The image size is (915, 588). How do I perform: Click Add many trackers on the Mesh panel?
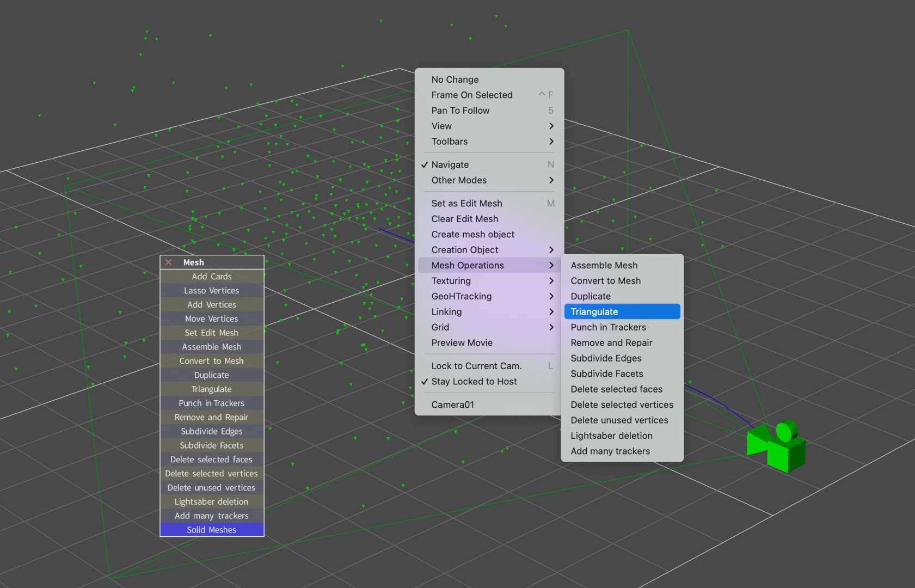pos(211,516)
